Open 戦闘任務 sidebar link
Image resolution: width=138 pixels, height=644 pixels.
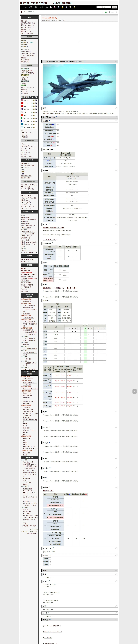point(26,137)
